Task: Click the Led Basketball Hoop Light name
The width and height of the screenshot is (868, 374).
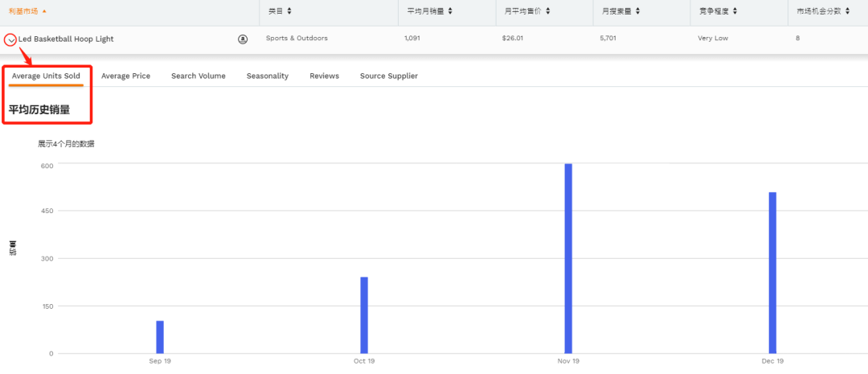Action: tap(66, 39)
